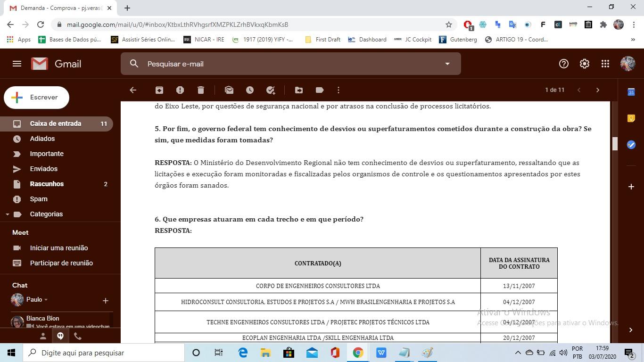Open Google Tasks side panel
Screen dimensions: 644x362
pyautogui.click(x=631, y=145)
